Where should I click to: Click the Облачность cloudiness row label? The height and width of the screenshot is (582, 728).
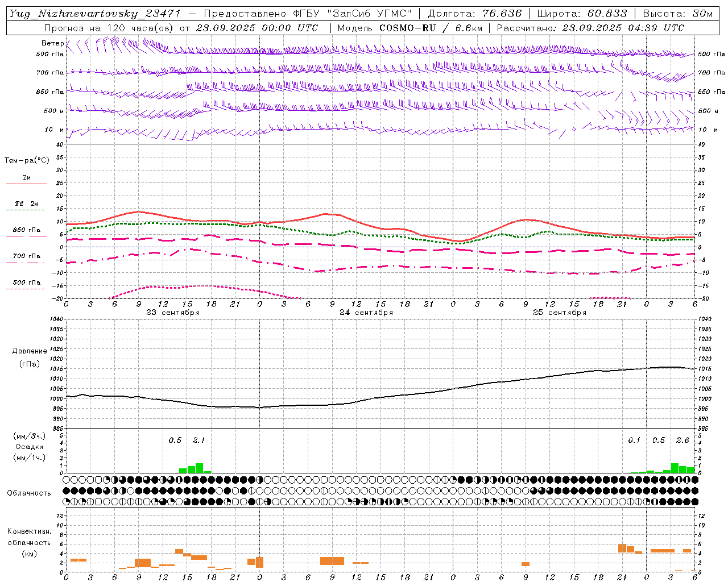(x=29, y=493)
